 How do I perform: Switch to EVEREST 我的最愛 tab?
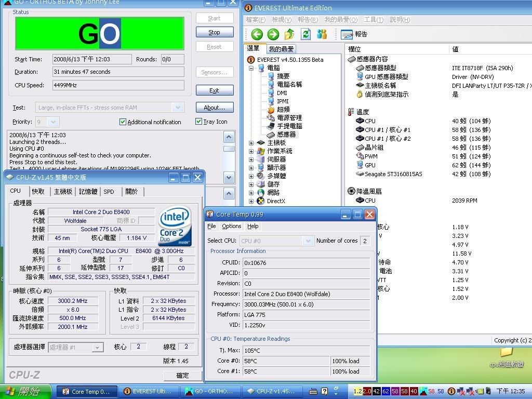click(x=281, y=49)
